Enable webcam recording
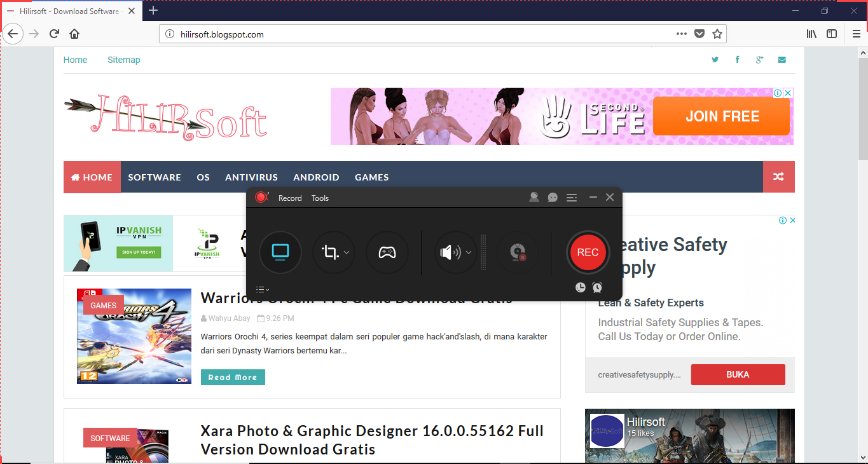Image resolution: width=868 pixels, height=464 pixels. (x=518, y=252)
